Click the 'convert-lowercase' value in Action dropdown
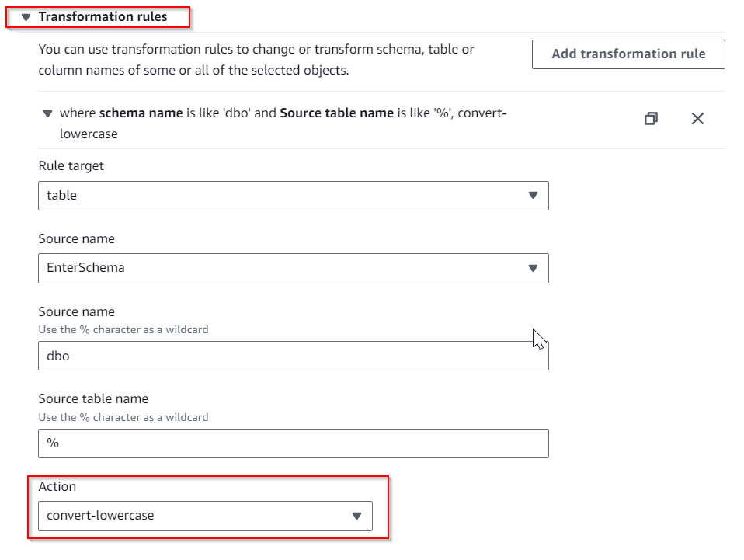Screen dimensions: 744x560 pos(100,516)
